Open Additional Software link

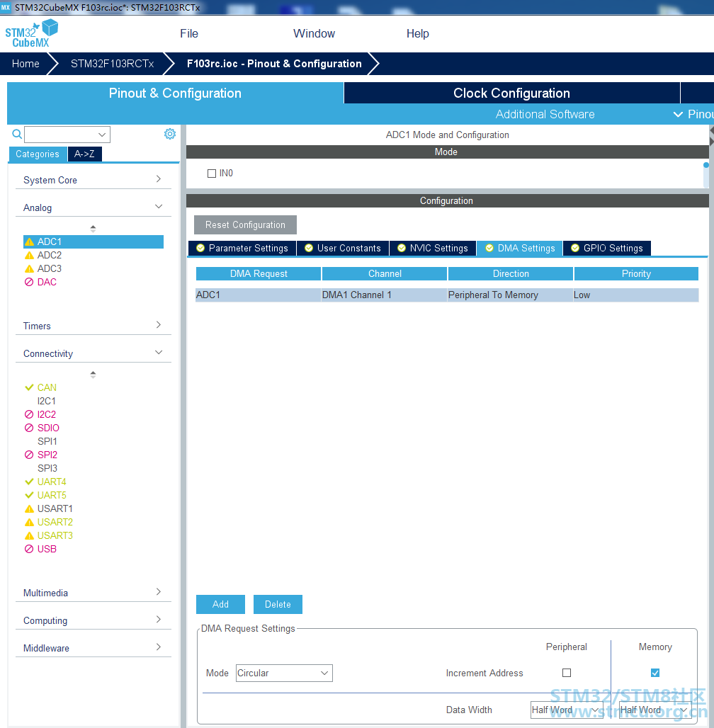click(x=545, y=114)
